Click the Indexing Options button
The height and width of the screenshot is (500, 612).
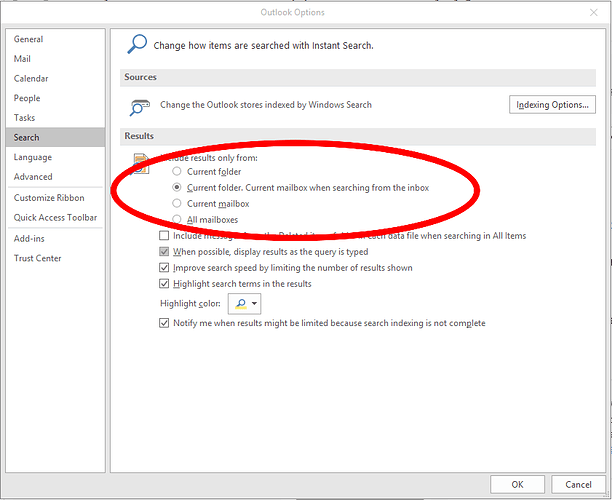552,105
